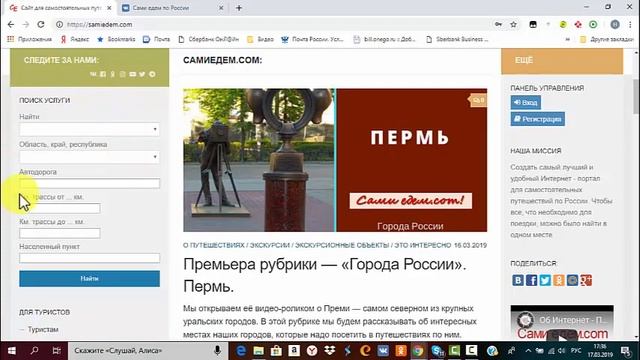Open Sberbank Business bookmark
Image resolution: width=640 pixels, height=360 pixels.
coord(457,39)
